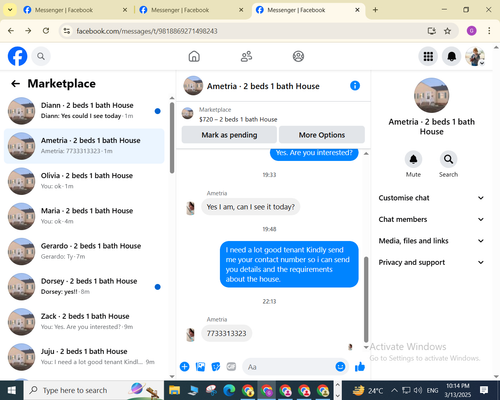The width and height of the screenshot is (500, 400).
Task: Go to the Home feed icon
Action: [x=194, y=56]
